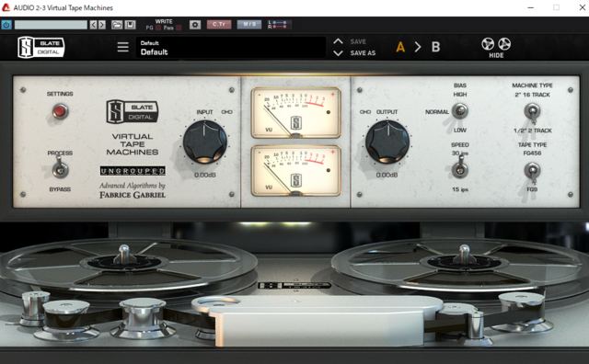Go to the next preset arrow
This screenshot has width=589, height=364.
[x=102, y=25]
